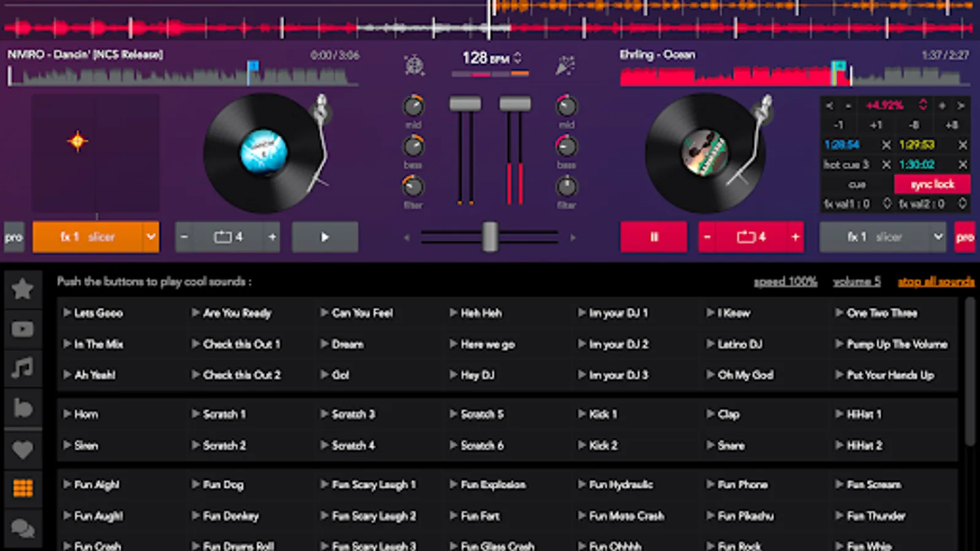Toggle the right deck loop 4 button
This screenshot has width=980, height=551.
click(x=752, y=237)
